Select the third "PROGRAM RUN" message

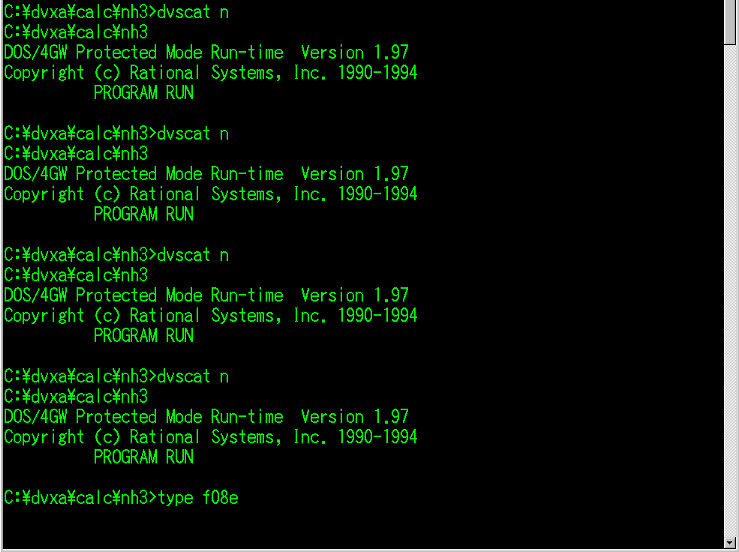[143, 336]
